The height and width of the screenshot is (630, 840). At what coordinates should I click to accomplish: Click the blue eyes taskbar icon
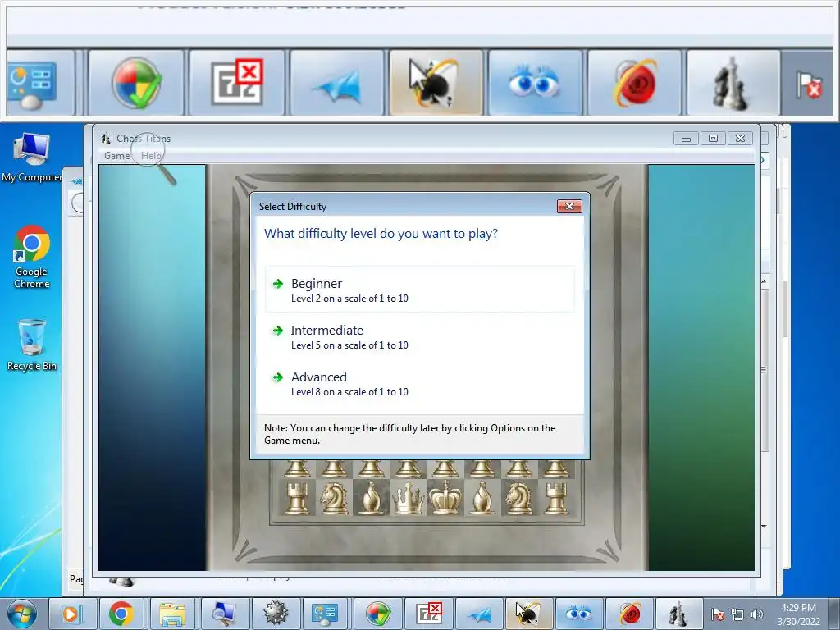pyautogui.click(x=578, y=614)
